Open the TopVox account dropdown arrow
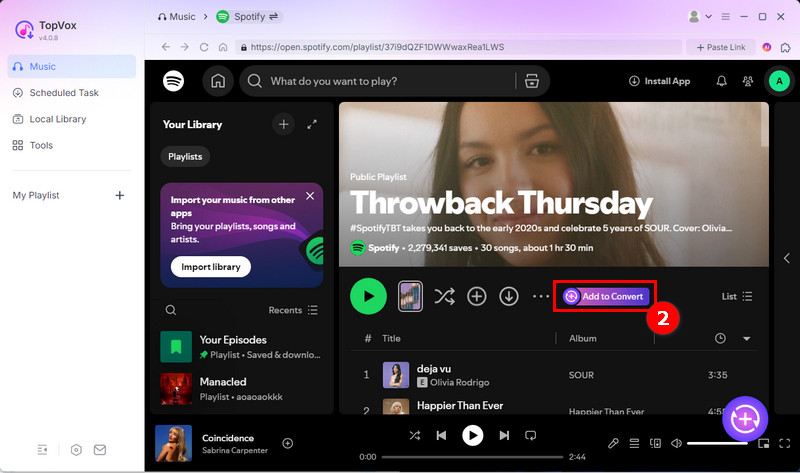 point(709,17)
